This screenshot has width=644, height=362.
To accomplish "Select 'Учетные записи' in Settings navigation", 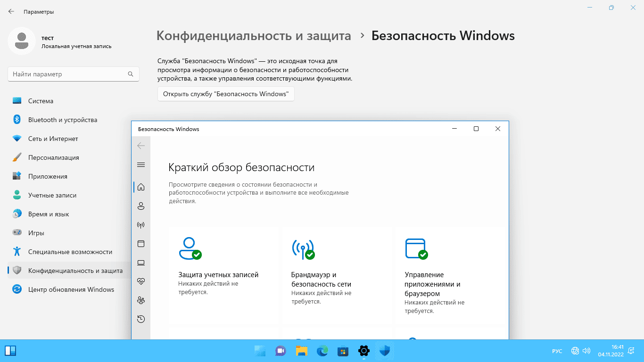I will tap(69, 195).
